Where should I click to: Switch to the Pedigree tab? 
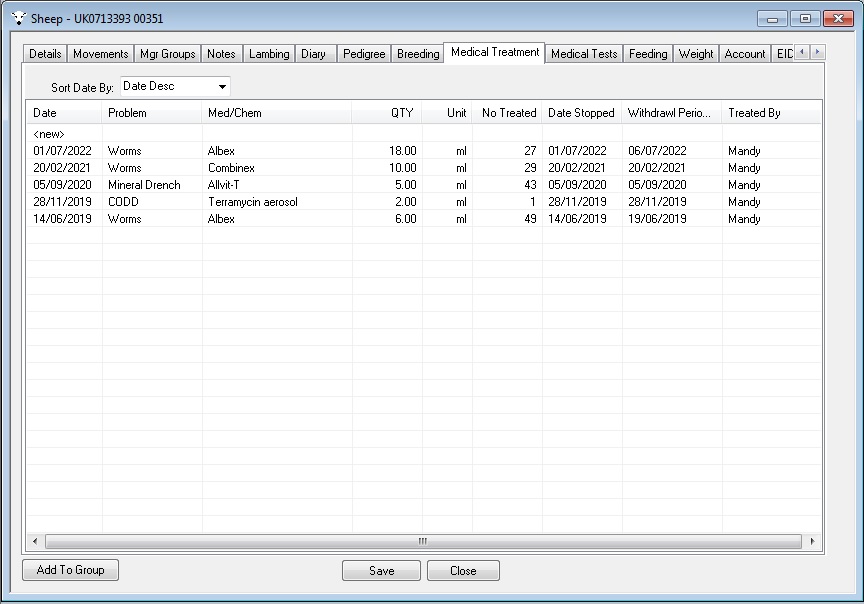point(363,54)
